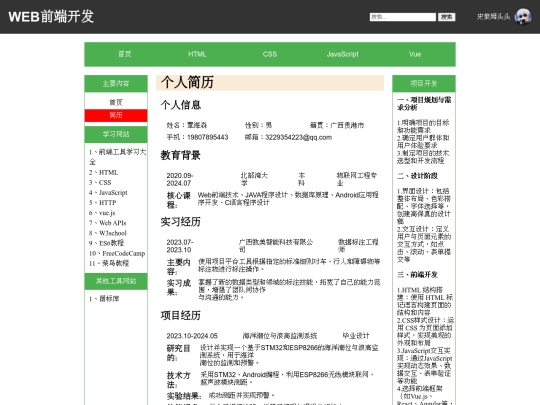Select the red 简历 sidebar item
Viewport: 540px width, 405px height.
(x=116, y=115)
